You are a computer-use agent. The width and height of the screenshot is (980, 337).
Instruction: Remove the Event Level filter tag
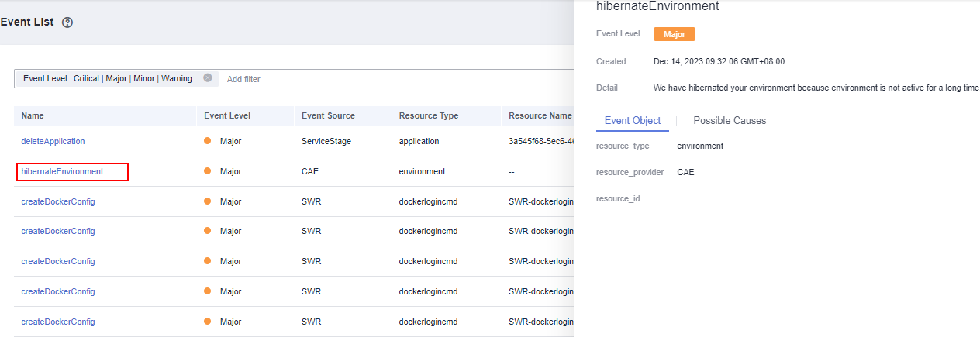(x=208, y=78)
